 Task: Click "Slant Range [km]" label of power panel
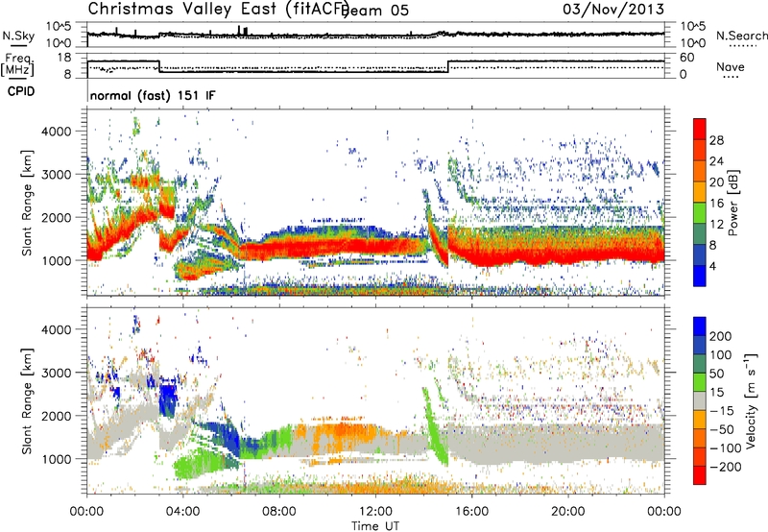[27, 203]
